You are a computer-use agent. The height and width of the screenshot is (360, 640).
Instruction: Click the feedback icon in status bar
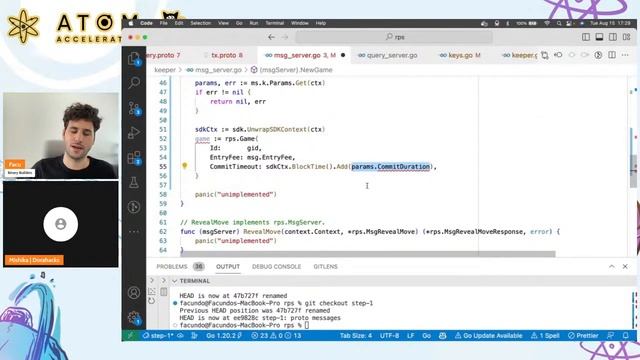611,336
